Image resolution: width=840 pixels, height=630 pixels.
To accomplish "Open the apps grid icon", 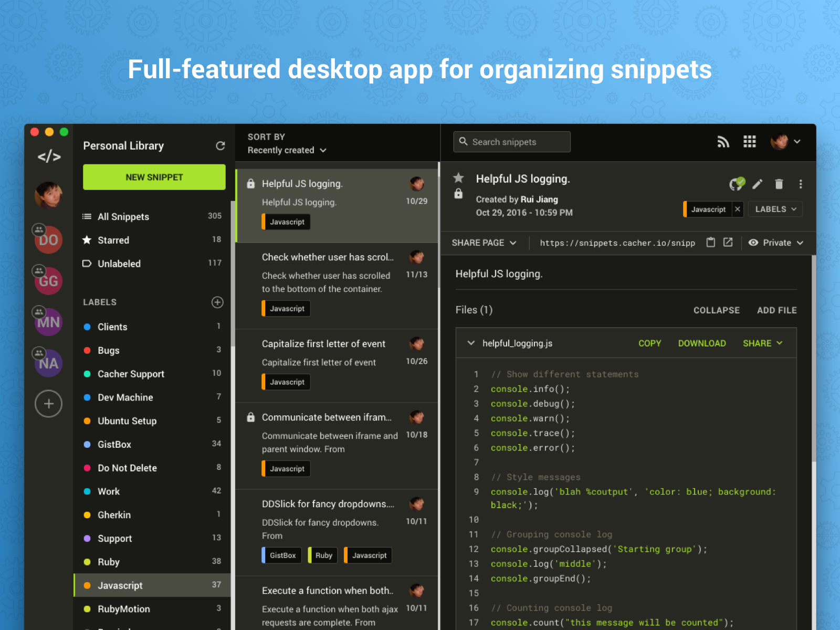I will [x=750, y=142].
